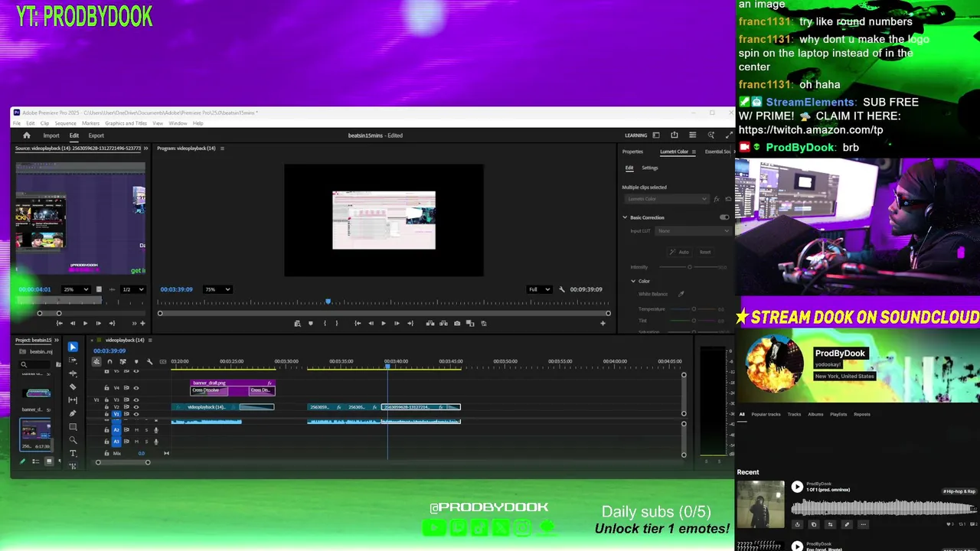Switch to Lumetri Settings tab

[650, 168]
